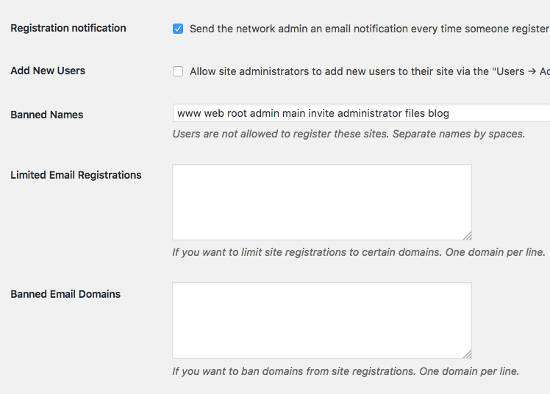The height and width of the screenshot is (394, 550).
Task: Click "Separate names by spaces" help text
Action: 458,134
